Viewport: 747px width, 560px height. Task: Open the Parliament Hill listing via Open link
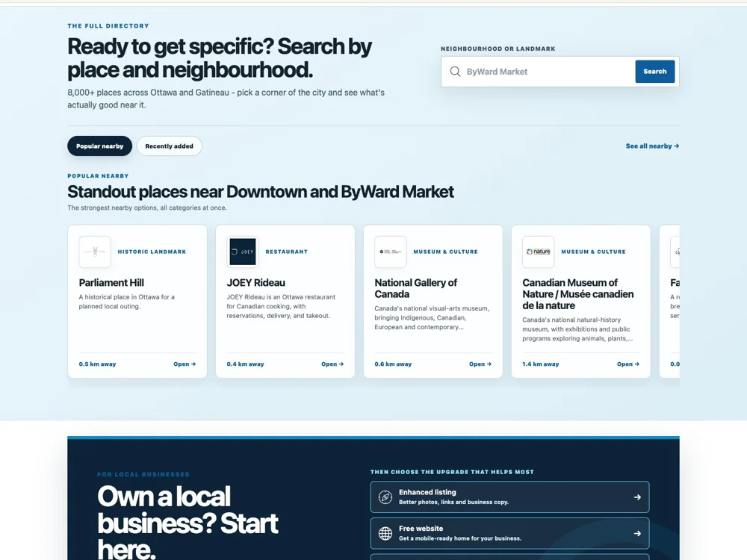(185, 364)
